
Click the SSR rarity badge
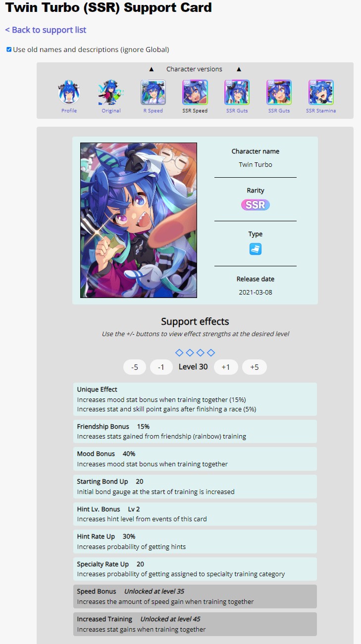click(256, 205)
